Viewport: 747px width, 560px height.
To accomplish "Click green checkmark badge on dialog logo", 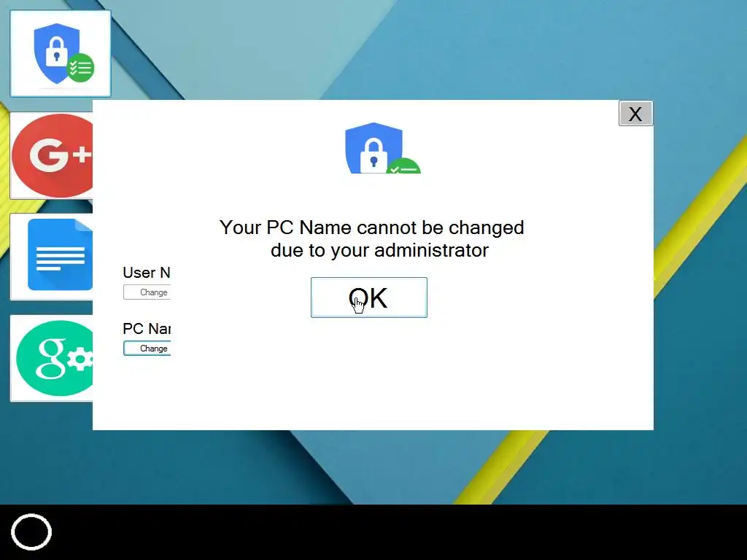I will 404,166.
